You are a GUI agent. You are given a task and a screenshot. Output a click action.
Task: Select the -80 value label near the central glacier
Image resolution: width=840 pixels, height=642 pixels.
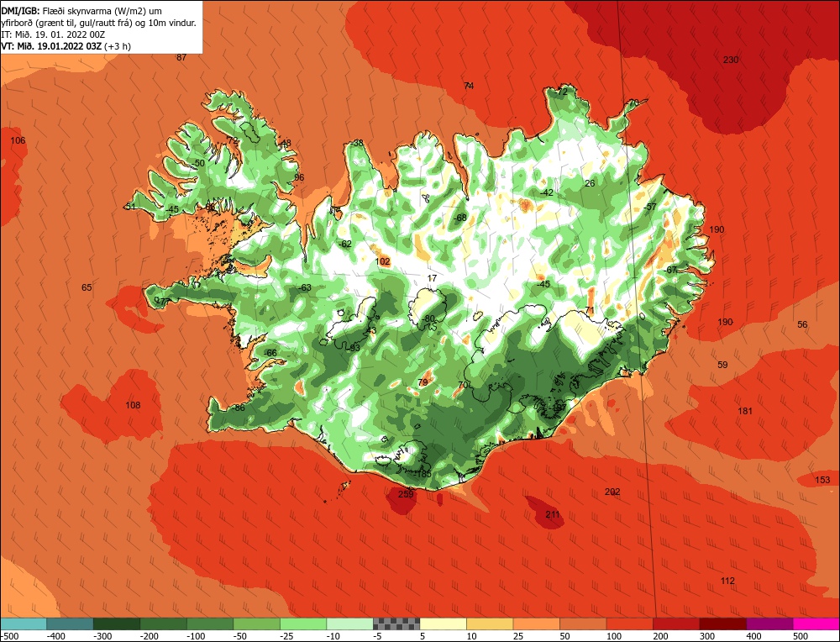[428, 318]
